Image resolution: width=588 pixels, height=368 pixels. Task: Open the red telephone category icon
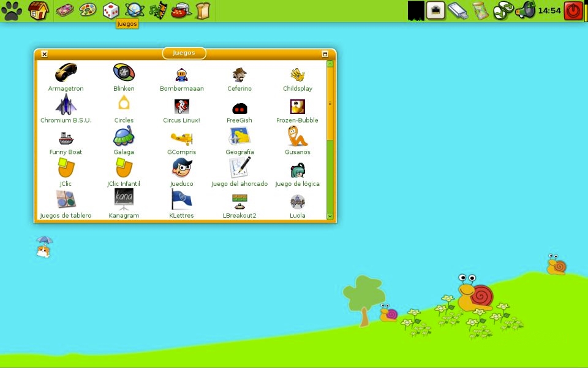[181, 10]
